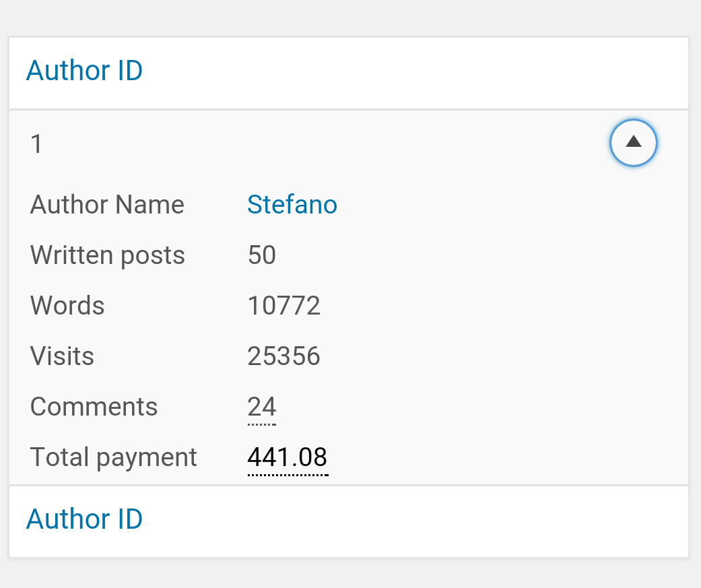Click the Total payment label

tap(113, 457)
